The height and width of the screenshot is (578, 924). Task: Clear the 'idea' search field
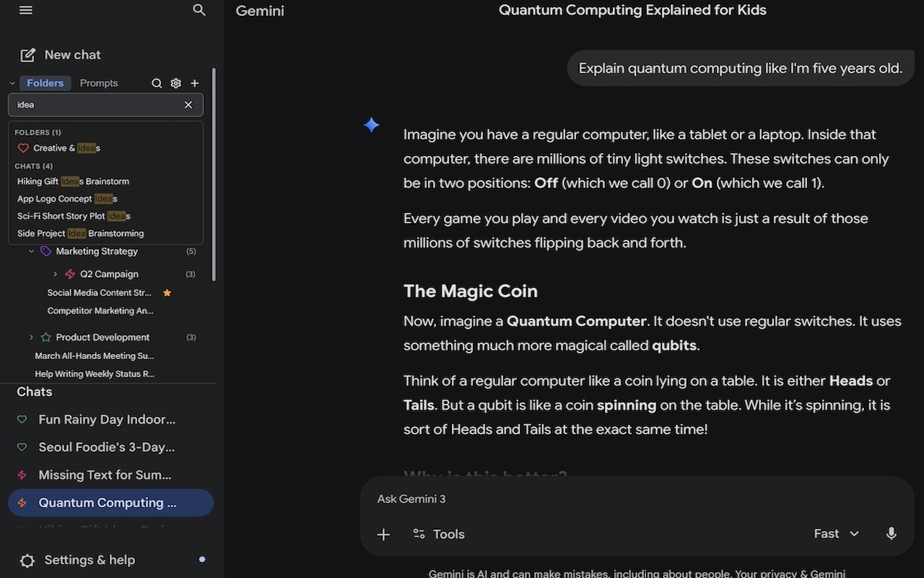click(188, 105)
